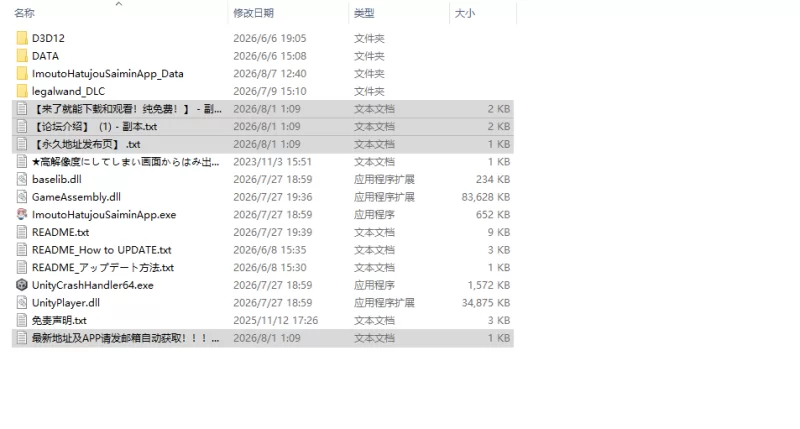
Task: Click the 83,628 KB size value
Action: 486,197
